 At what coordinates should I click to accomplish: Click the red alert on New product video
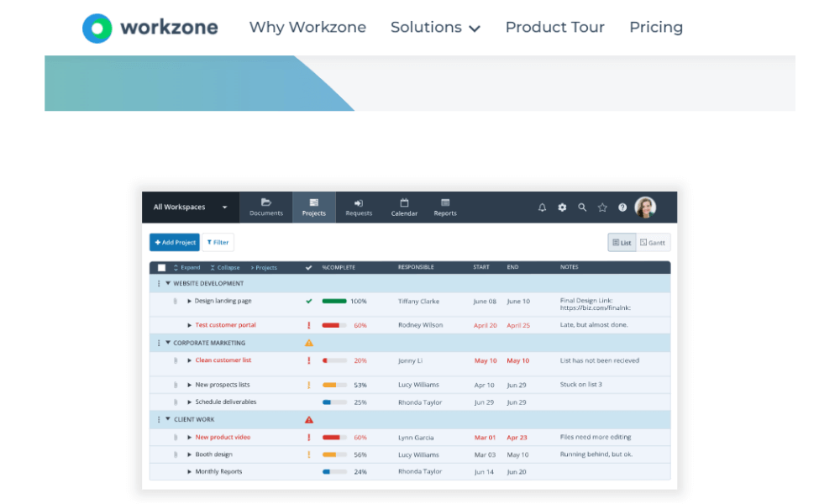[308, 437]
